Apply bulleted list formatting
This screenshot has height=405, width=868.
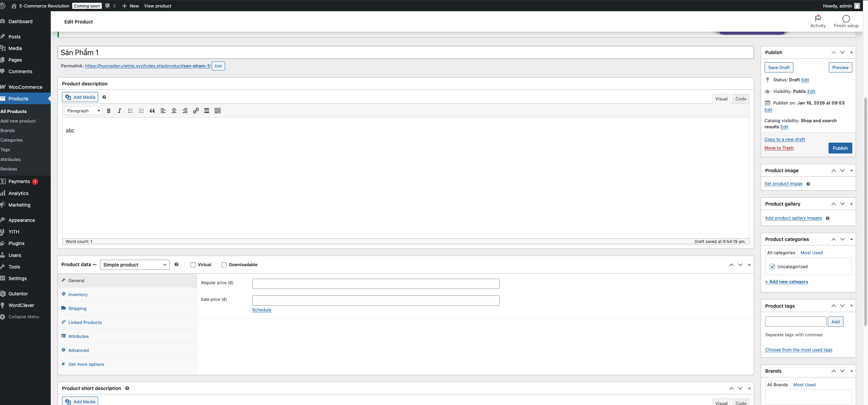tap(130, 111)
